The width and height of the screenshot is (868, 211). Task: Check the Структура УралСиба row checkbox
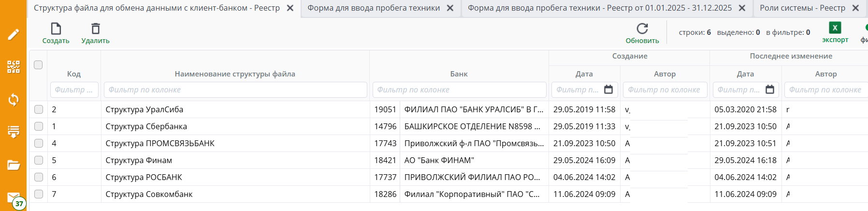[x=39, y=109]
